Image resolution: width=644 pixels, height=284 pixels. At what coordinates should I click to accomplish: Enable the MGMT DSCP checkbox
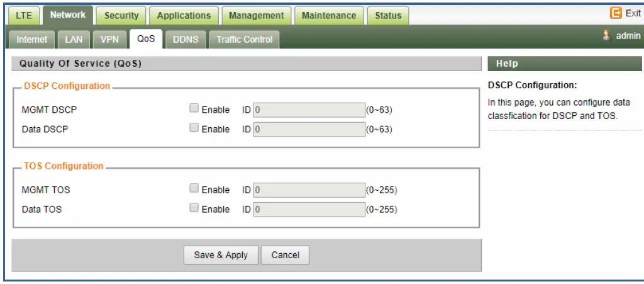(x=194, y=108)
